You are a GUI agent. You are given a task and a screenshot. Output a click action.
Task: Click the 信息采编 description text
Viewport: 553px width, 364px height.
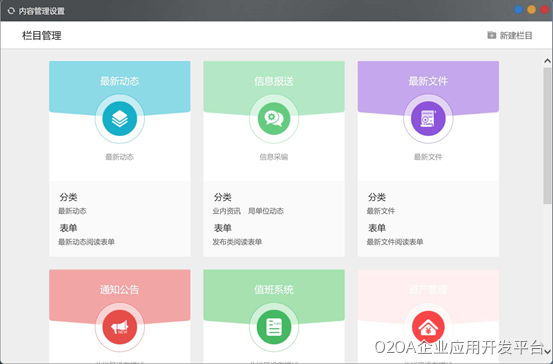pos(274,157)
